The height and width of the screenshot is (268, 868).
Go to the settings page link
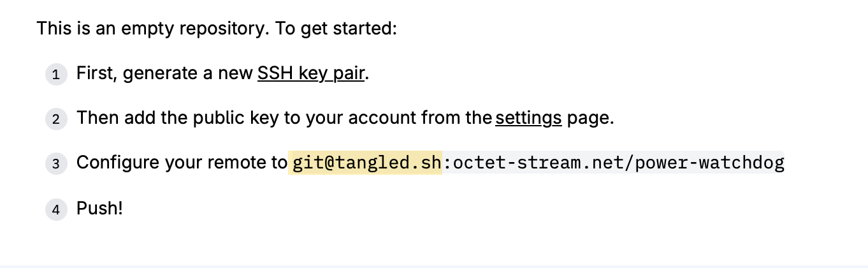528,118
